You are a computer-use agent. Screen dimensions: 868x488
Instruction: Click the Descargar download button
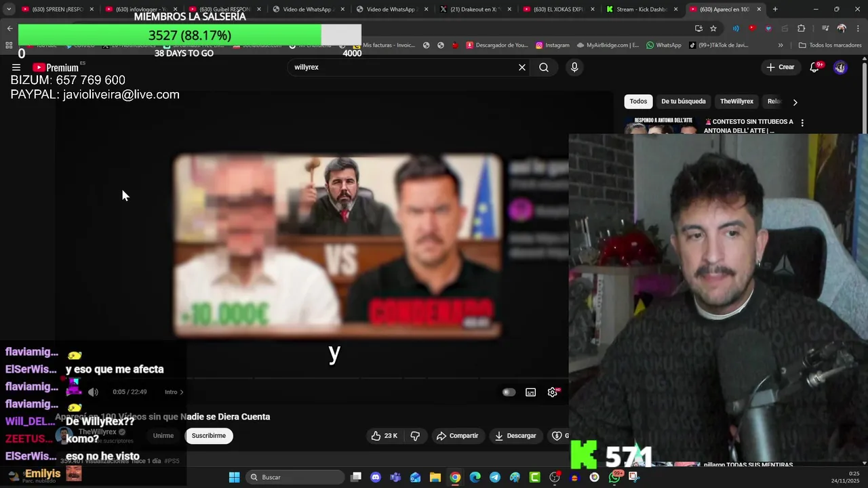[x=515, y=436]
